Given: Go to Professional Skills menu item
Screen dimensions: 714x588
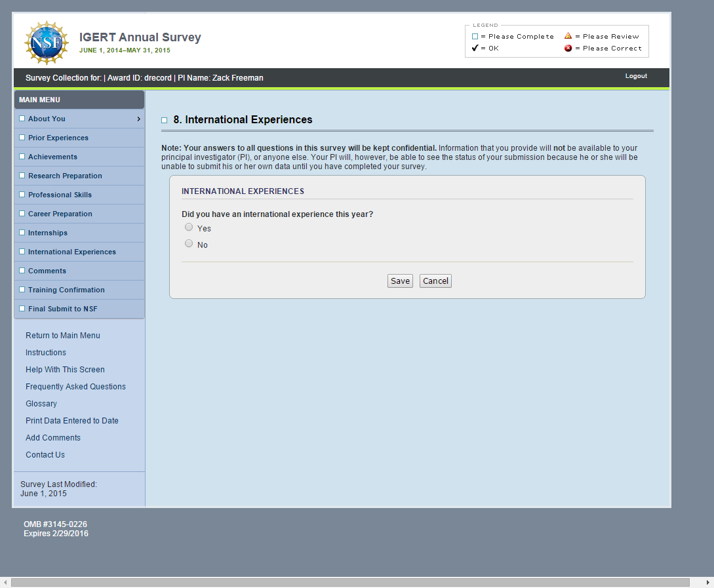Looking at the screenshot, I should point(60,195).
